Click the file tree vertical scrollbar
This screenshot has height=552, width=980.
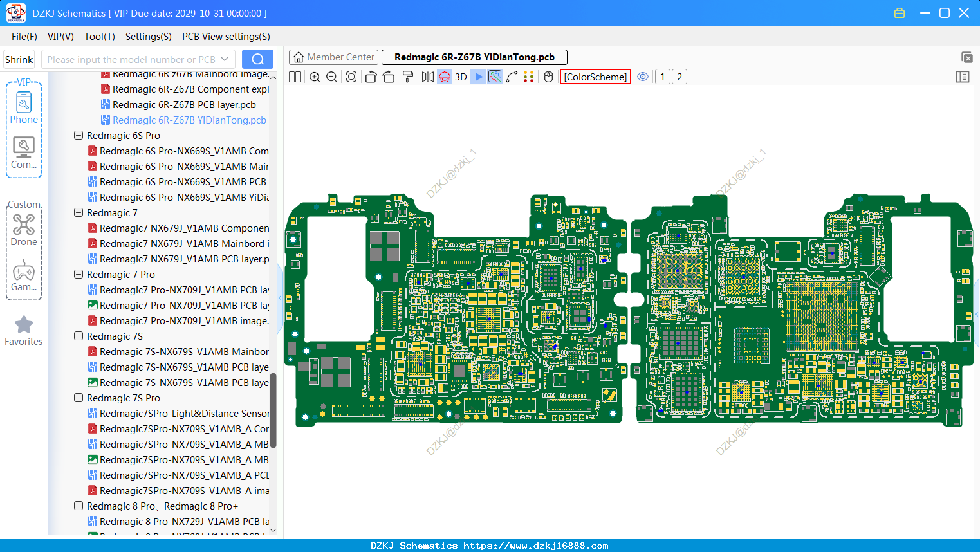coord(273,410)
